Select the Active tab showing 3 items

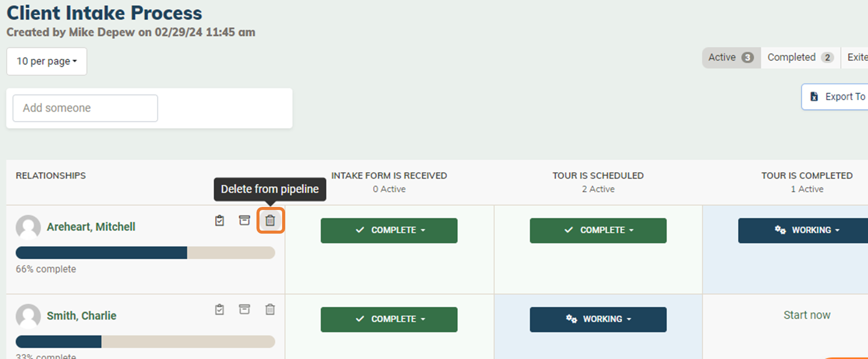(x=730, y=57)
